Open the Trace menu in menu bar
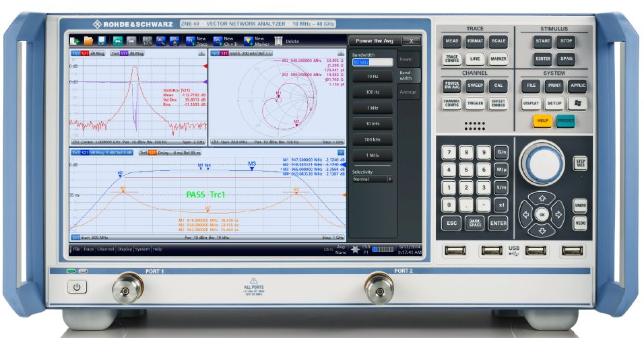Viewport: 644px width, 338px height. (x=88, y=249)
